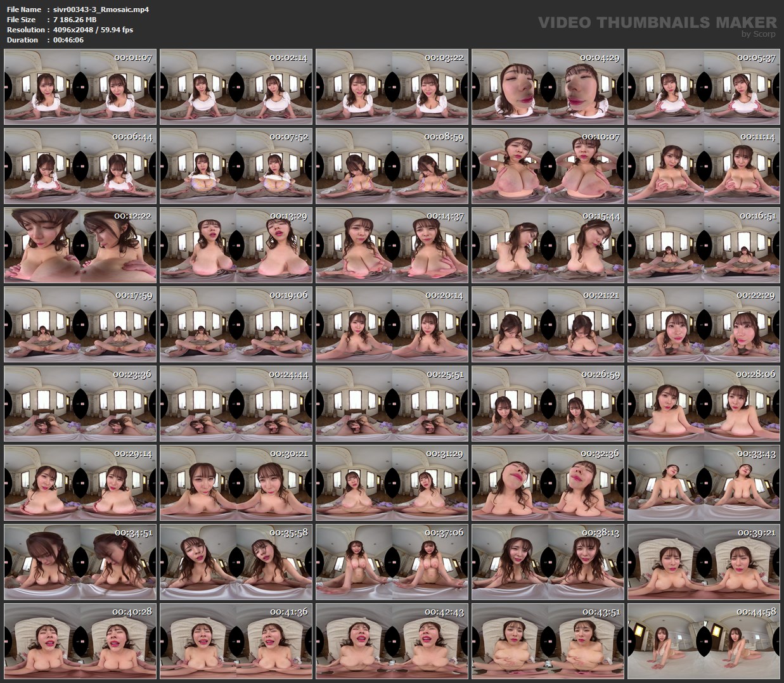The height and width of the screenshot is (683, 784).
Task: Click the frame labeled 00:28:06
Action: (703, 403)
